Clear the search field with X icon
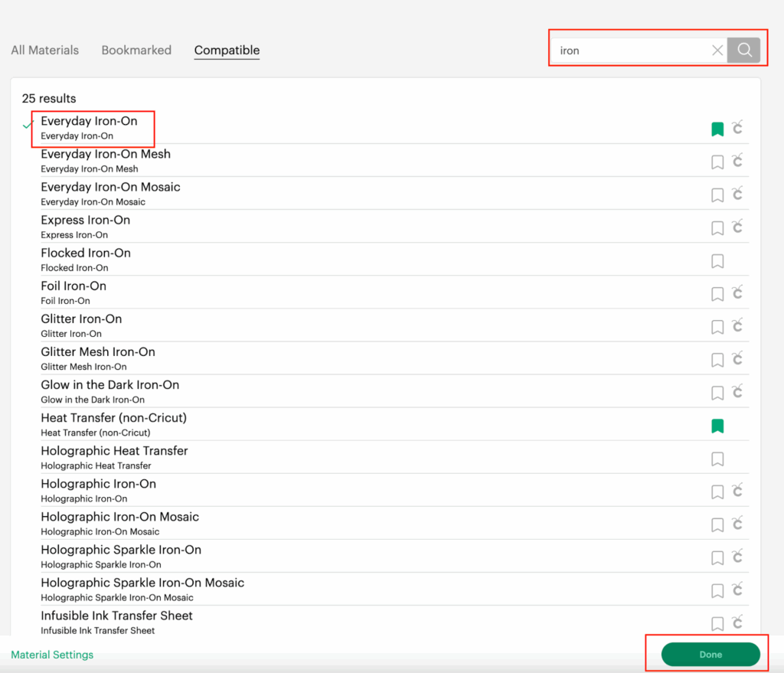This screenshot has width=784, height=673. 717,51
